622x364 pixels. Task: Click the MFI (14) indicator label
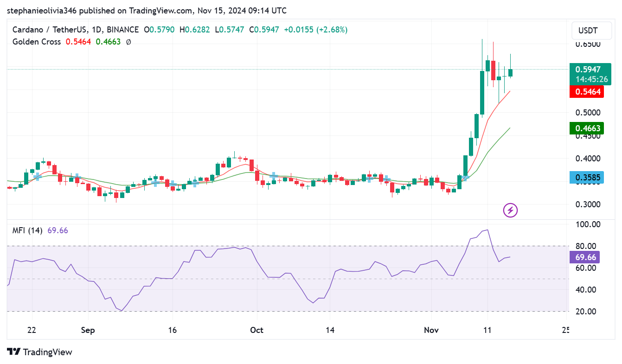coord(27,230)
